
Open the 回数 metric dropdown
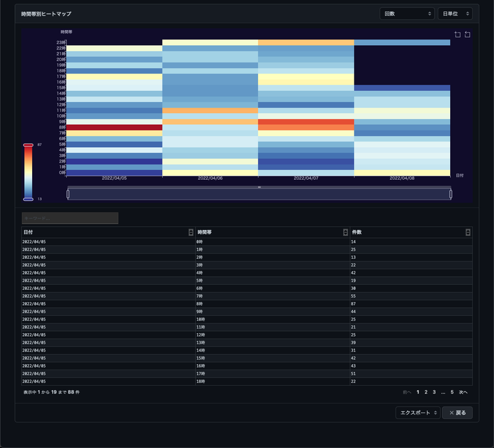tap(407, 14)
